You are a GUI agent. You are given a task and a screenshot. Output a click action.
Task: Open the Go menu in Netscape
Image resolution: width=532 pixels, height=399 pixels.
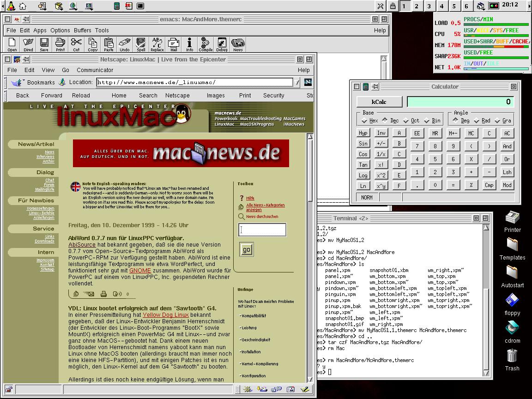[x=66, y=70]
